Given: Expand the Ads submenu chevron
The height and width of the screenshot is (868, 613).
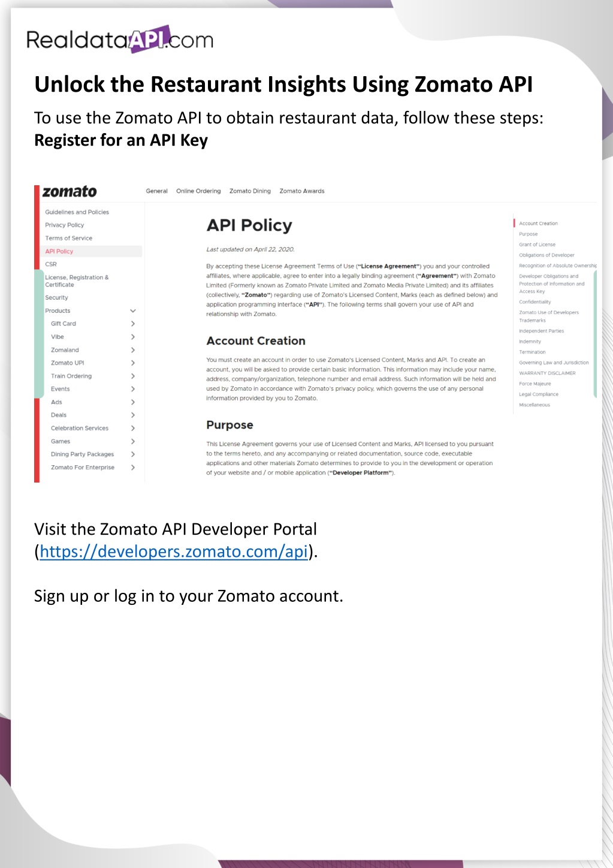Looking at the screenshot, I should [133, 402].
